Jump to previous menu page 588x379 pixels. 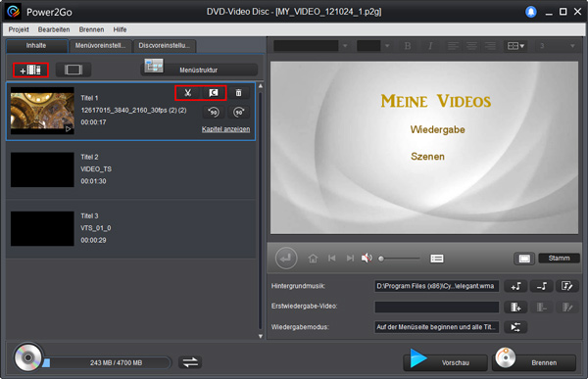(x=331, y=259)
